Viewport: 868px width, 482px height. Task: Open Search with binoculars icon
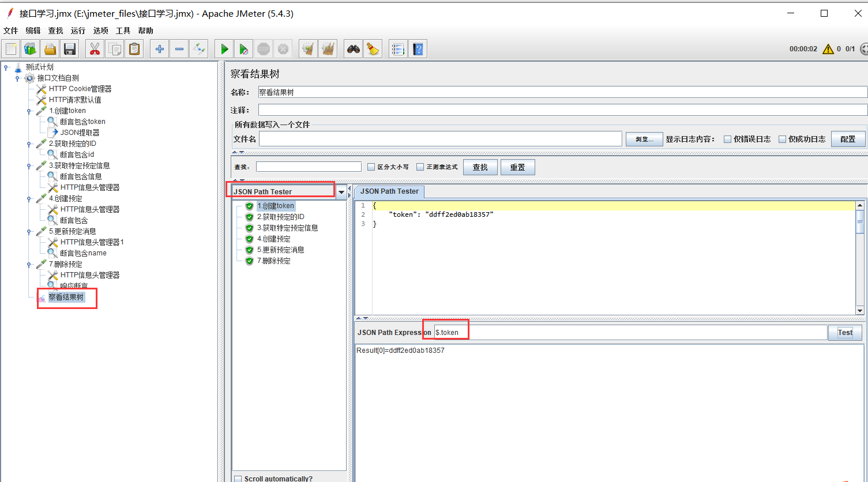354,49
